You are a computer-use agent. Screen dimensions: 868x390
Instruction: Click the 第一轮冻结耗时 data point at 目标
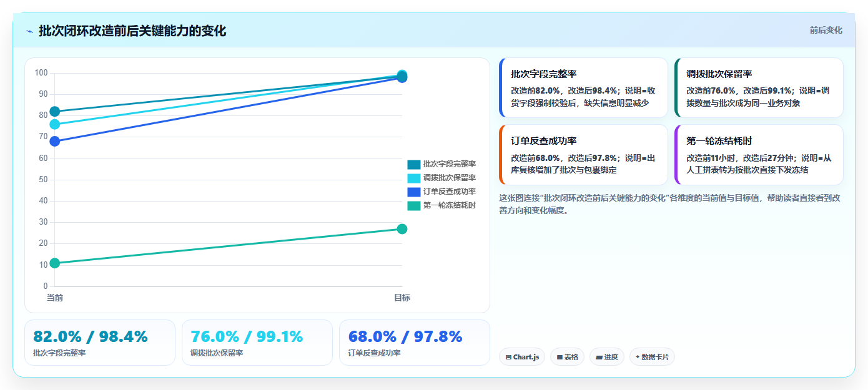pos(402,229)
